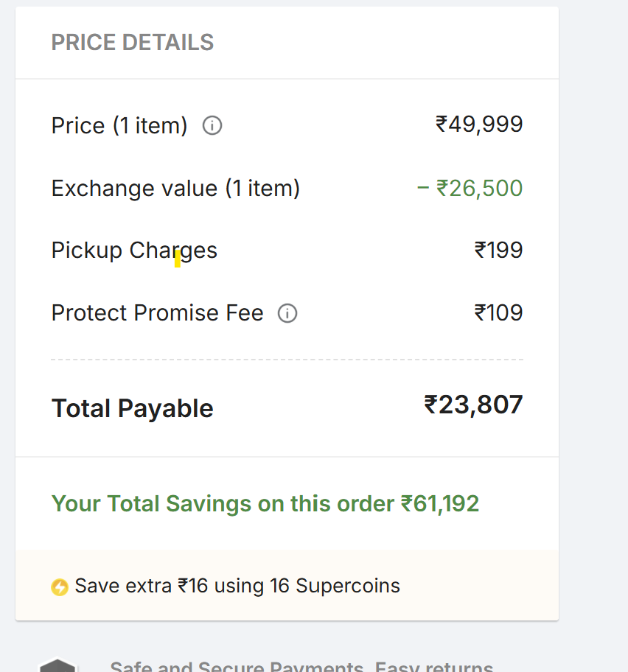This screenshot has width=628, height=672.
Task: Click the ₹199 pickup charge amount
Action: coord(498,251)
